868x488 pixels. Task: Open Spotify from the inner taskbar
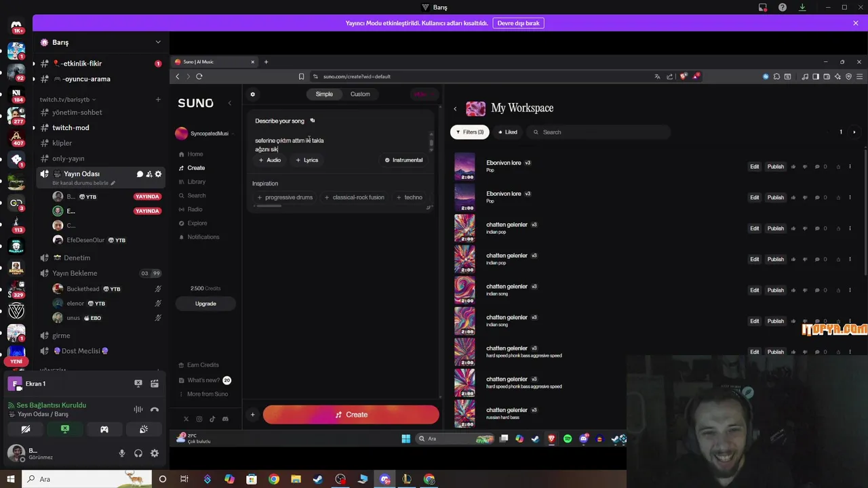pyautogui.click(x=568, y=439)
